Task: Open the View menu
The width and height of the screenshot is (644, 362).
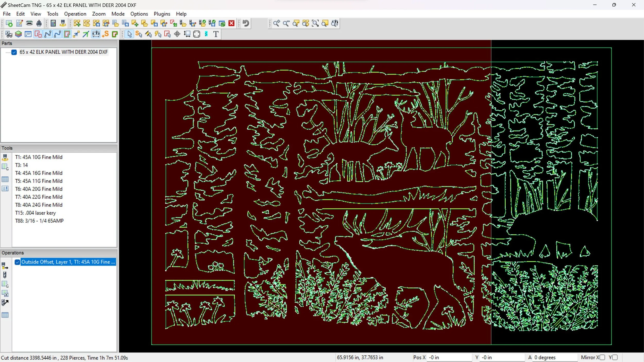Action: click(36, 14)
